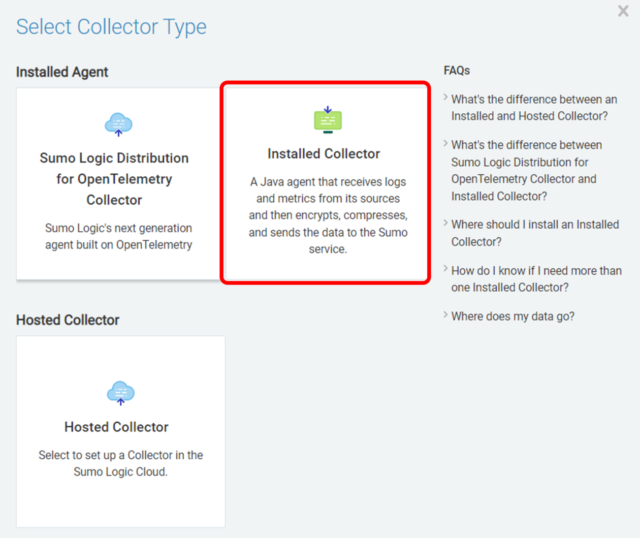Click the Select Collector Type title
The image size is (640, 538).
[111, 27]
